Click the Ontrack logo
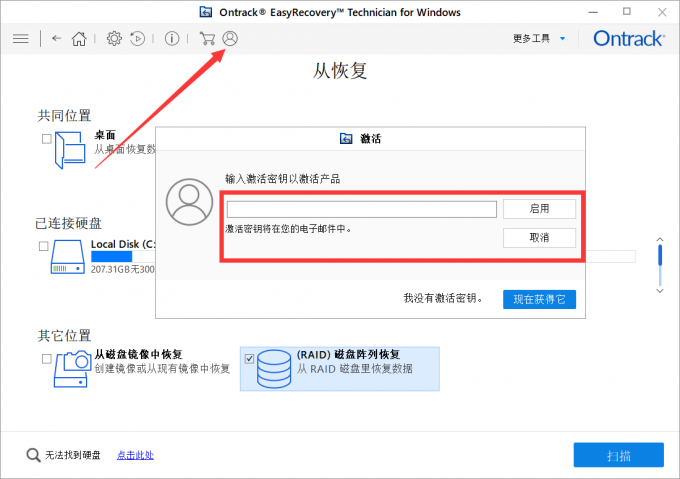The image size is (680, 479). (629, 39)
